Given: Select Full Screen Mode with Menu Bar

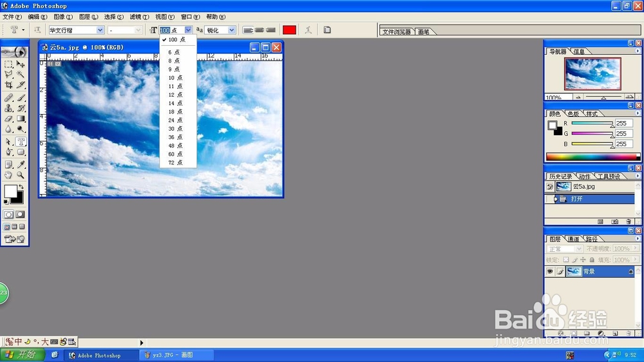Looking at the screenshot, I should pos(14,227).
